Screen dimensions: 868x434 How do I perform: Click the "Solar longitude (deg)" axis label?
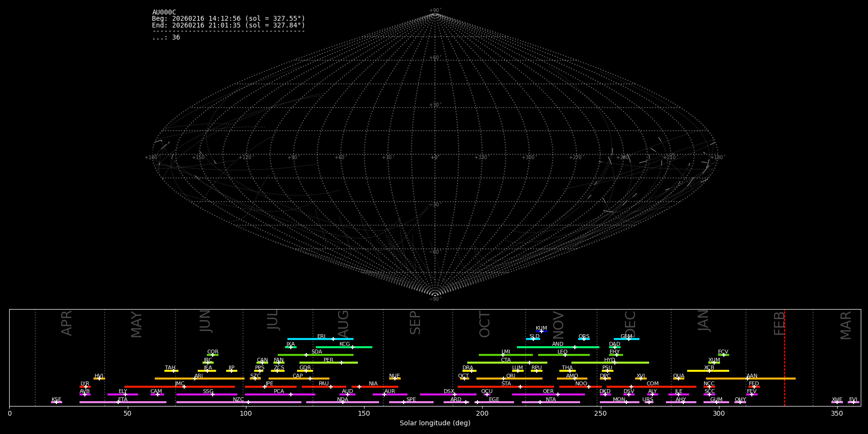coord(435,423)
